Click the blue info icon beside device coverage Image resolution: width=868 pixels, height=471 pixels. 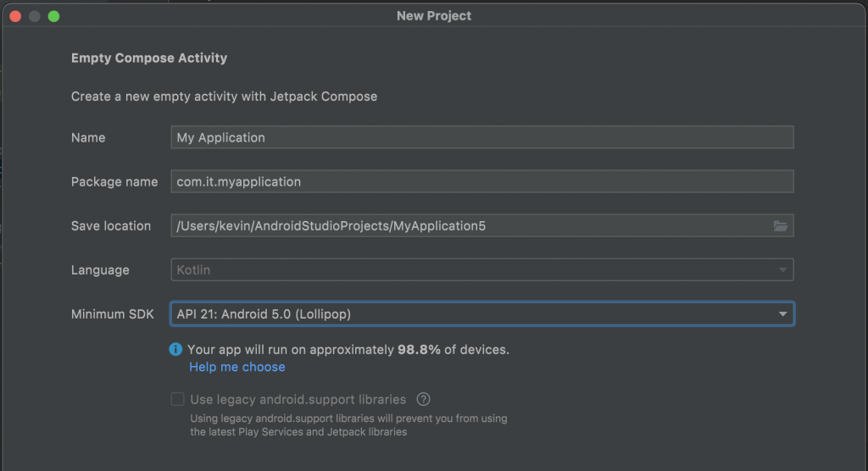[176, 349]
